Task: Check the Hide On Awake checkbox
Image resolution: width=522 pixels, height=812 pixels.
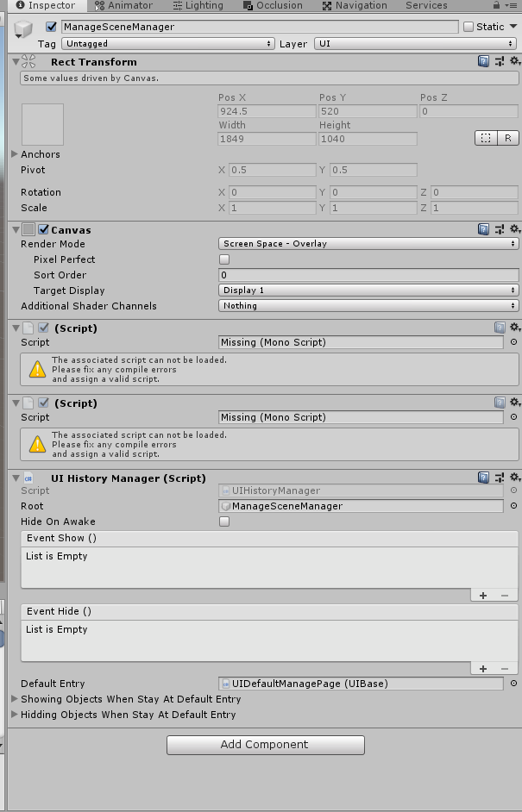Action: click(x=223, y=522)
